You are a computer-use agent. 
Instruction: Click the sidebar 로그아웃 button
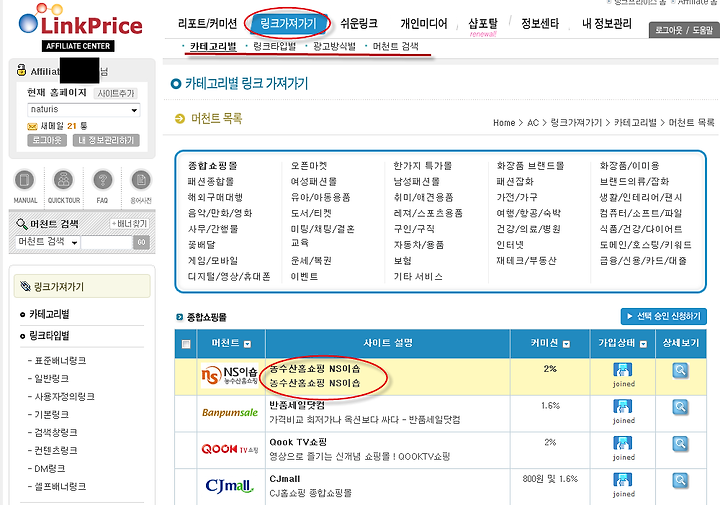tap(47, 140)
